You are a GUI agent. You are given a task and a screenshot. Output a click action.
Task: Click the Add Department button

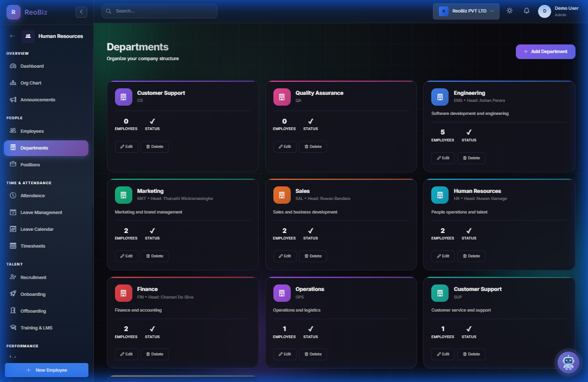pos(545,51)
